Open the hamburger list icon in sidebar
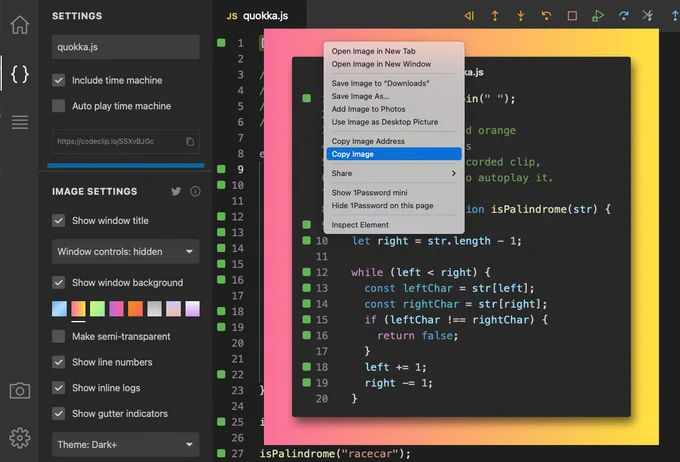 [20, 122]
